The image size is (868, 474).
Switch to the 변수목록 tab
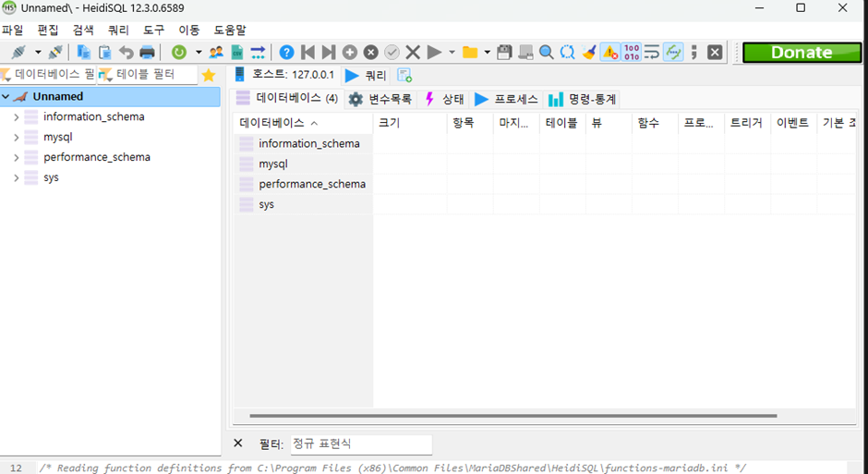click(x=380, y=99)
